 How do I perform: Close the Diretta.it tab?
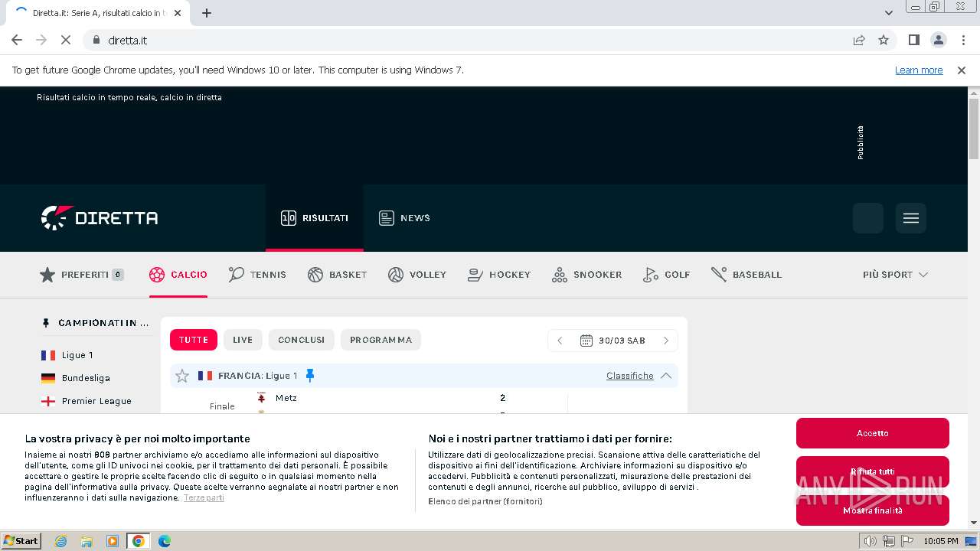click(x=178, y=13)
